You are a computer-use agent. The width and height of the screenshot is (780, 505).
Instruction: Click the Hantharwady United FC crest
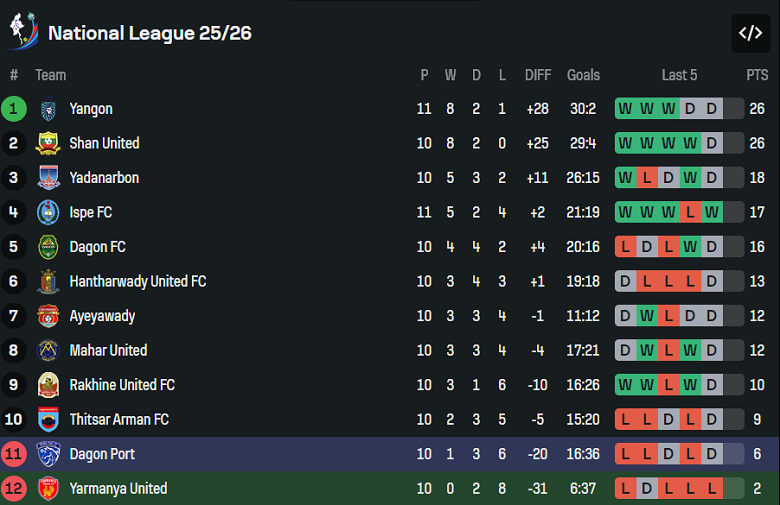(48, 281)
